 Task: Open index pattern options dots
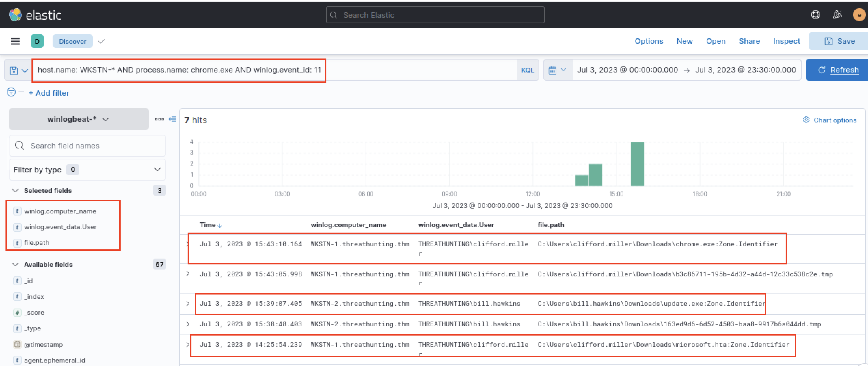(159, 119)
